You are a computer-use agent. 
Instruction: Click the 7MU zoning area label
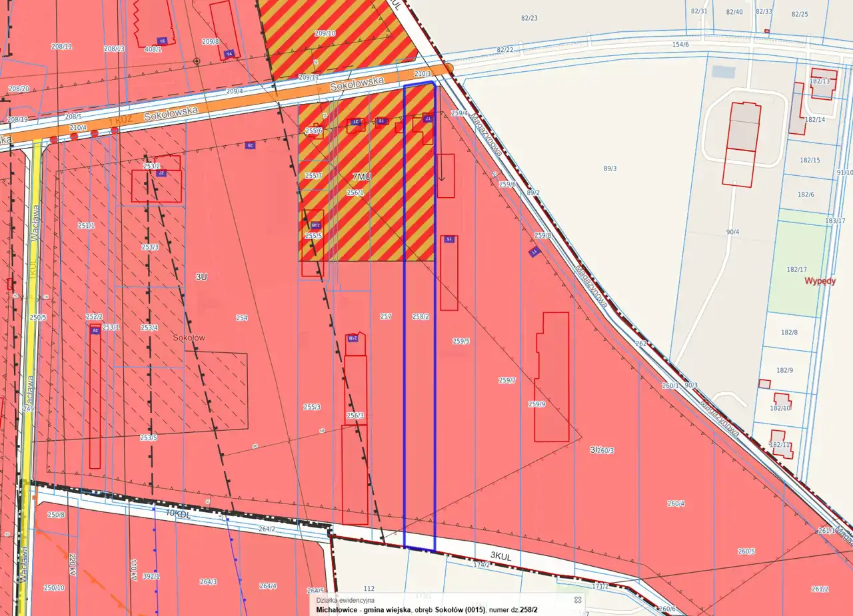pos(362,176)
